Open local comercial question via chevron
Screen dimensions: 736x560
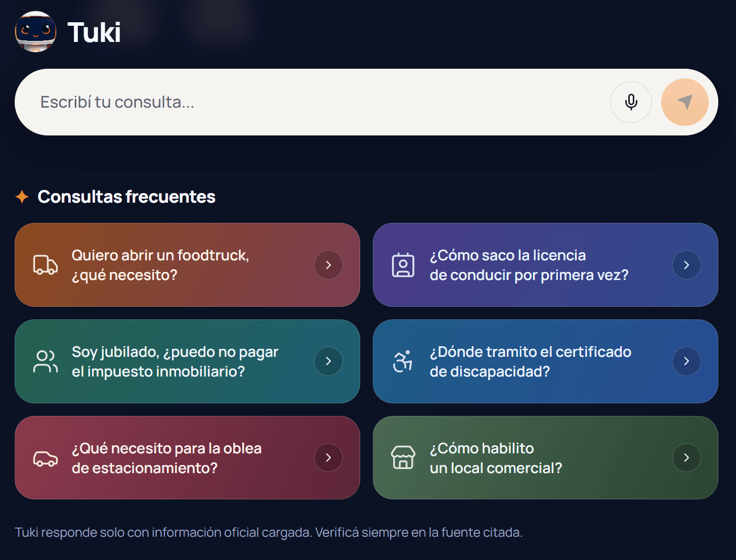[686, 458]
